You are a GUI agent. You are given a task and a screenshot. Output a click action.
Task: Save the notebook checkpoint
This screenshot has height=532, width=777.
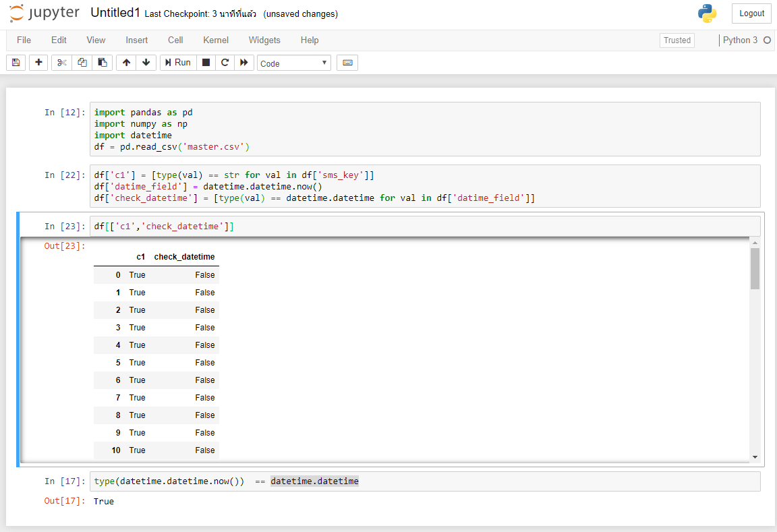point(15,62)
